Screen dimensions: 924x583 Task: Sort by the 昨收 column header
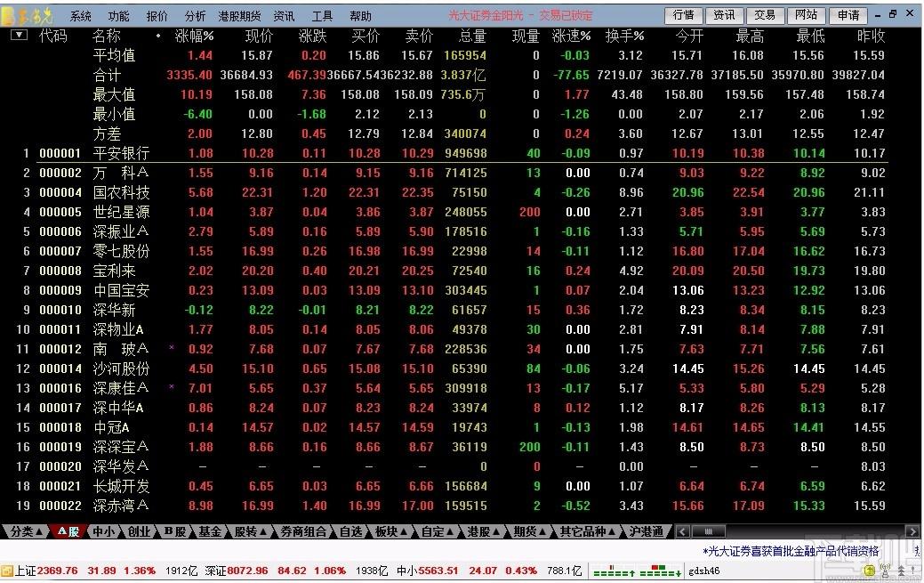(871, 36)
